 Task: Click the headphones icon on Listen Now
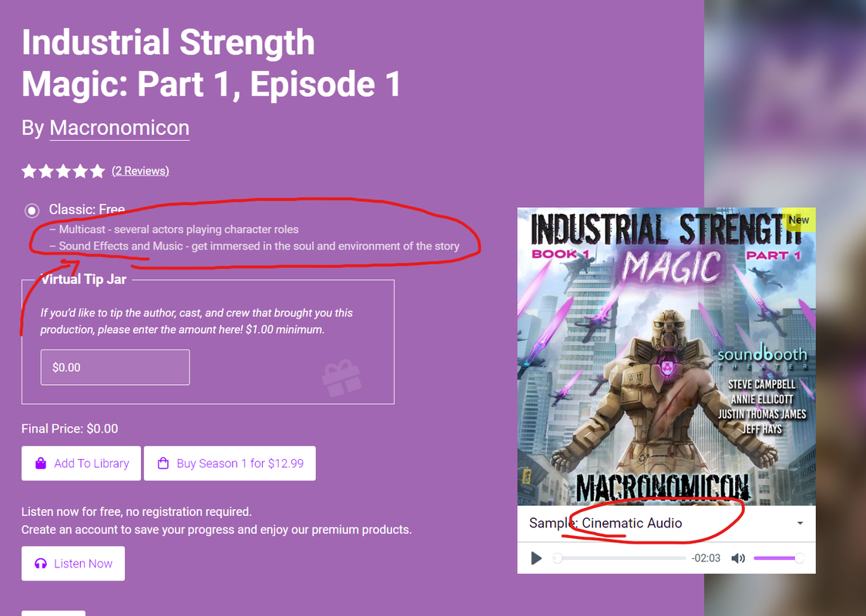[x=41, y=564]
